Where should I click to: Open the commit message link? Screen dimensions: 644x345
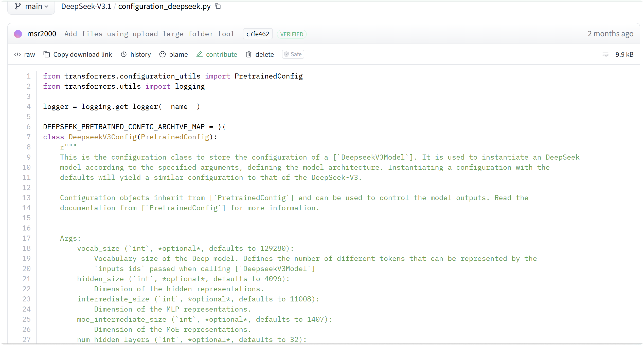click(x=149, y=34)
